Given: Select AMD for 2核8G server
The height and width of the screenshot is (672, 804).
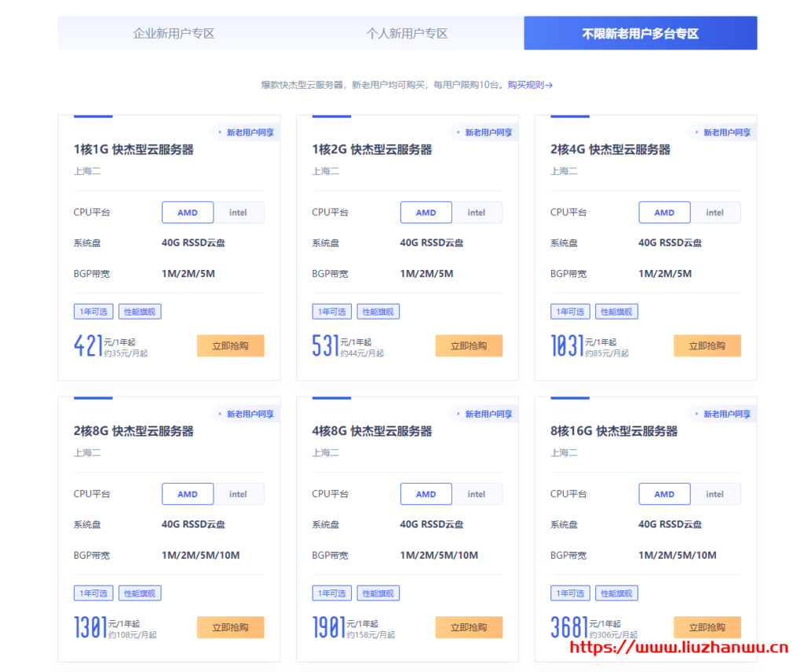Looking at the screenshot, I should click(x=188, y=494).
